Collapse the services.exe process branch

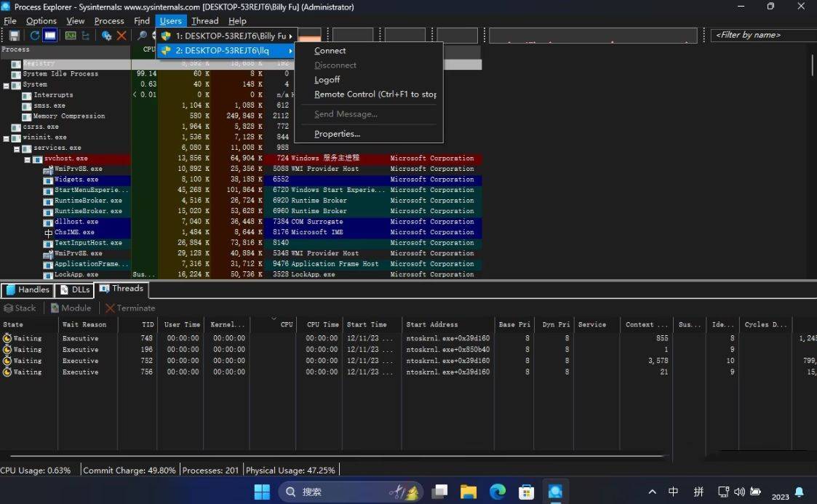[16, 148]
